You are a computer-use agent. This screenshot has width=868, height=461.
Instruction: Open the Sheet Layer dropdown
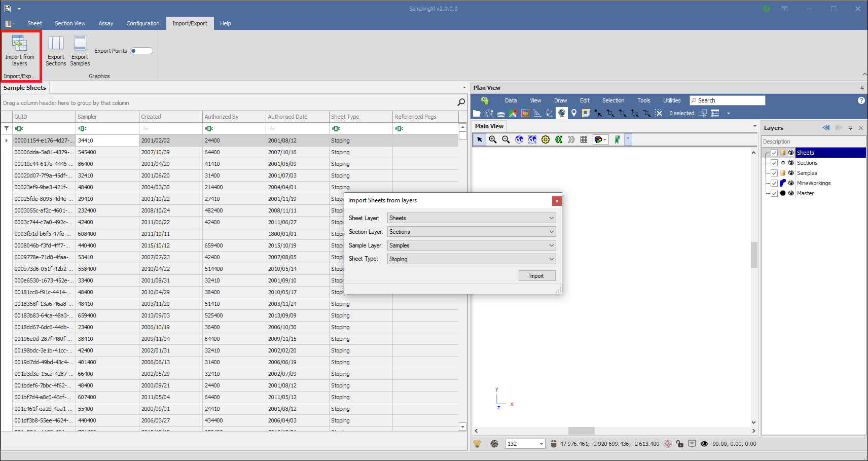pos(472,218)
